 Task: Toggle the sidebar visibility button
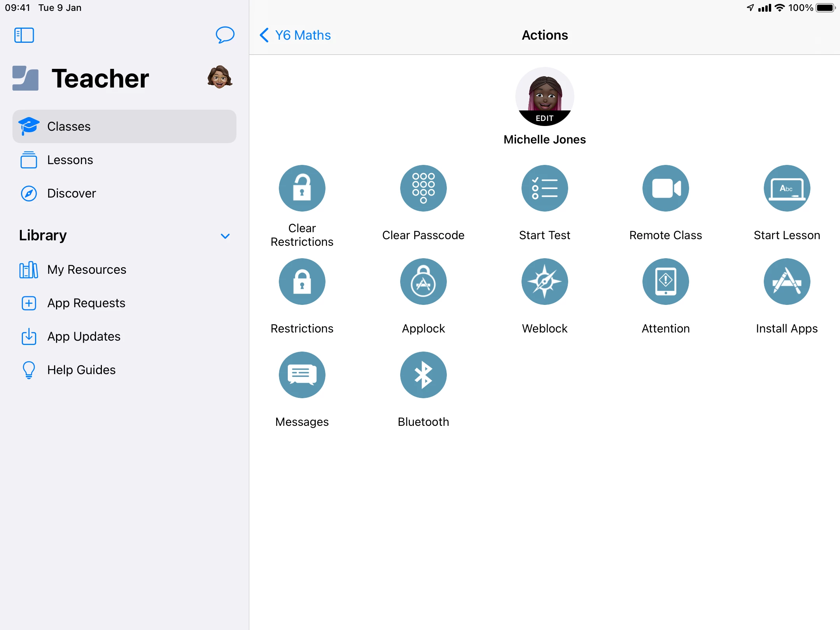click(24, 35)
